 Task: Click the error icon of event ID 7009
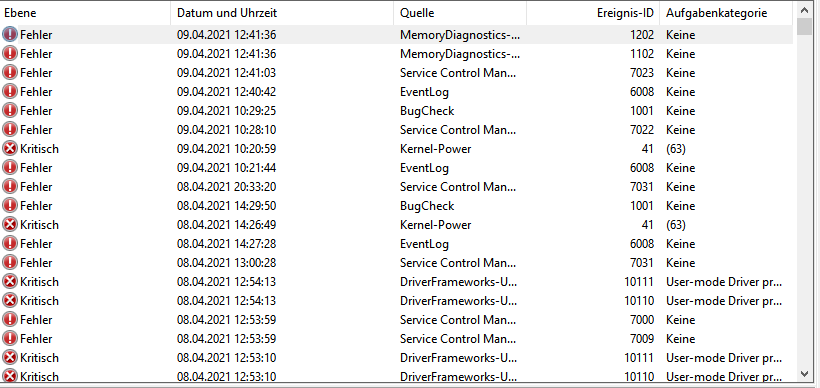point(9,339)
